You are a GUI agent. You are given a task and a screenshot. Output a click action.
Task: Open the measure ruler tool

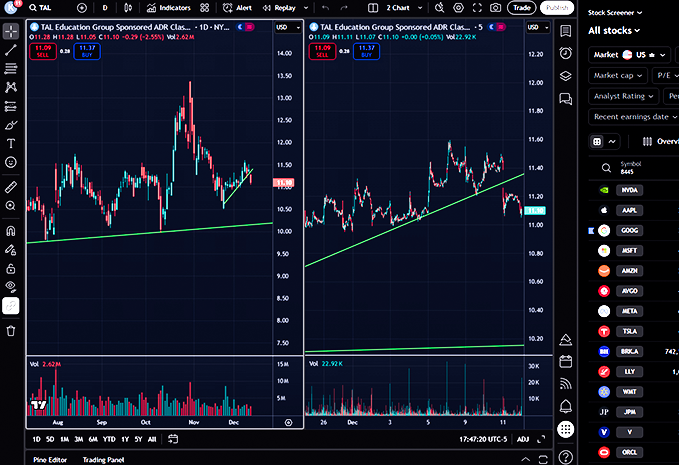11,186
